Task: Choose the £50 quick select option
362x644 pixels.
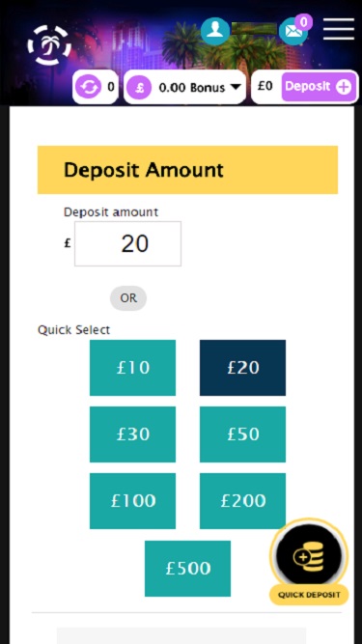Action: coord(242,434)
